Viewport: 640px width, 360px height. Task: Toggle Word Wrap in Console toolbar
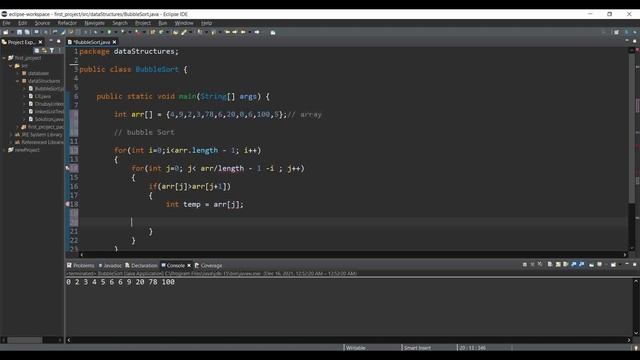566,264
